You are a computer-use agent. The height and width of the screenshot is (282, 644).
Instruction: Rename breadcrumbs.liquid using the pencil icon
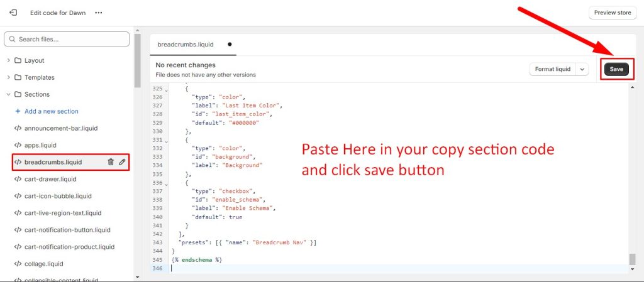pyautogui.click(x=122, y=162)
